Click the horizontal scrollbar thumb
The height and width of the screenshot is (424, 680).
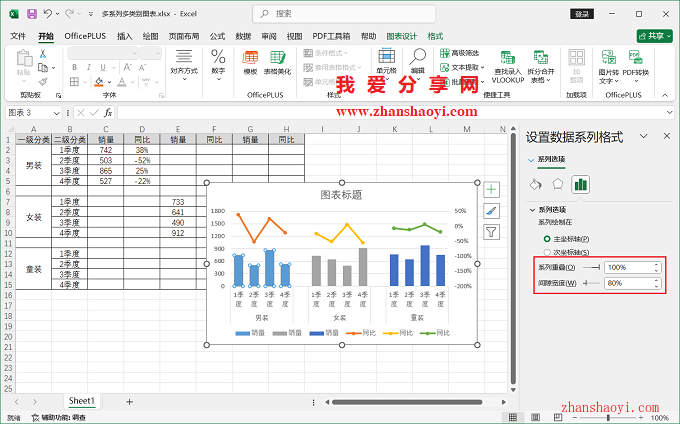(x=407, y=402)
